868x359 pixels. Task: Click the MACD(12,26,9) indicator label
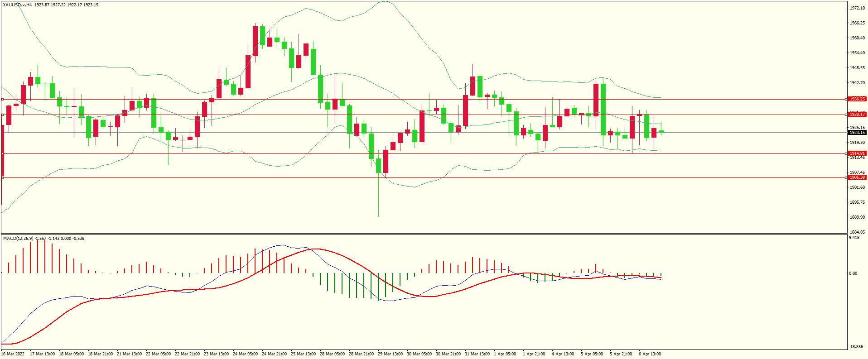point(18,239)
